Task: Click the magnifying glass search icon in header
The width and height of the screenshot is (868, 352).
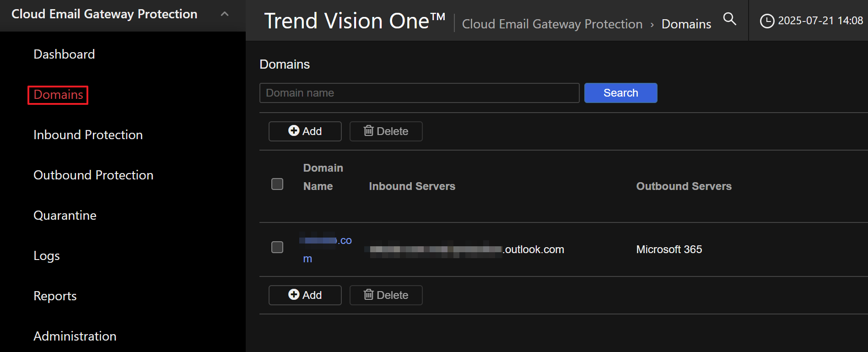Action: (729, 19)
